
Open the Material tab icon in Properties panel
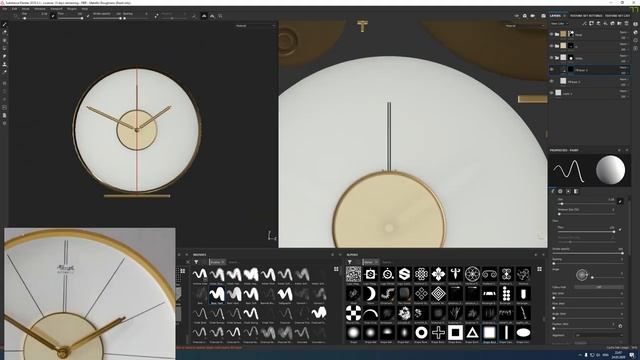click(x=576, y=191)
